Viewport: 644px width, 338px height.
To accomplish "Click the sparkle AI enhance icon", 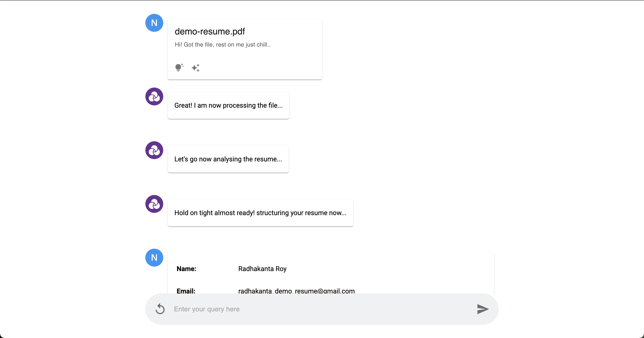I will [x=195, y=68].
